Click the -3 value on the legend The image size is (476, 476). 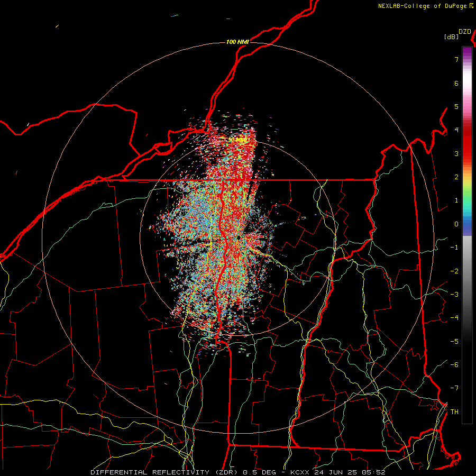(454, 294)
